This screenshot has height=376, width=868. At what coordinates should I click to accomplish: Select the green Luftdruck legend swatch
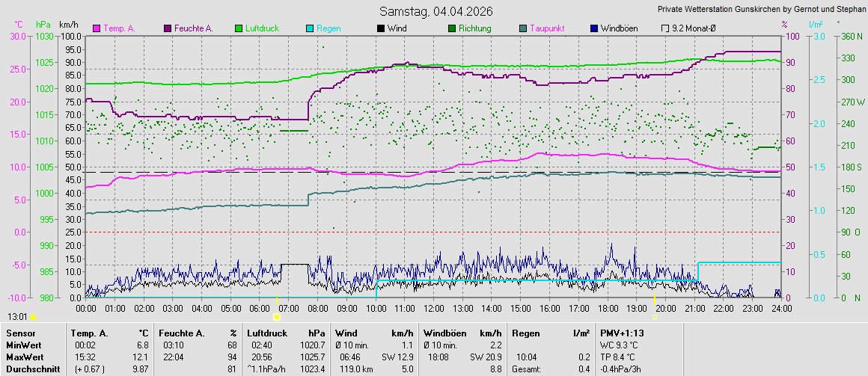(x=239, y=28)
